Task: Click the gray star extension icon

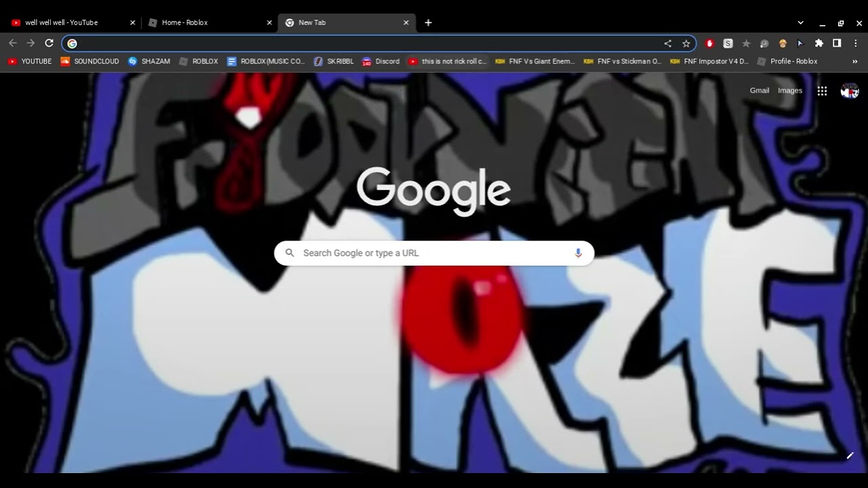Action: click(x=746, y=43)
